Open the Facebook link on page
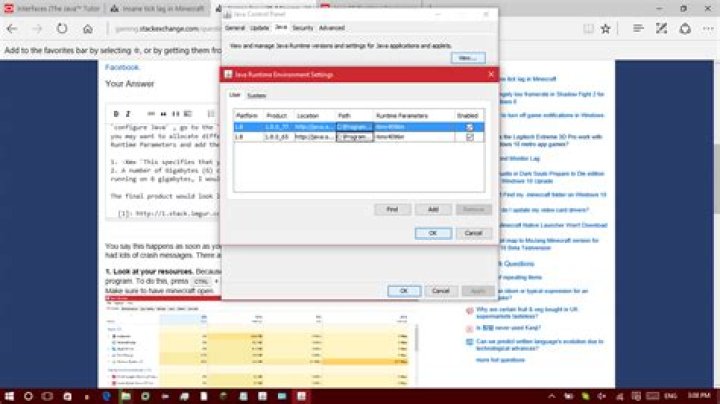720x404 pixels. [x=122, y=67]
